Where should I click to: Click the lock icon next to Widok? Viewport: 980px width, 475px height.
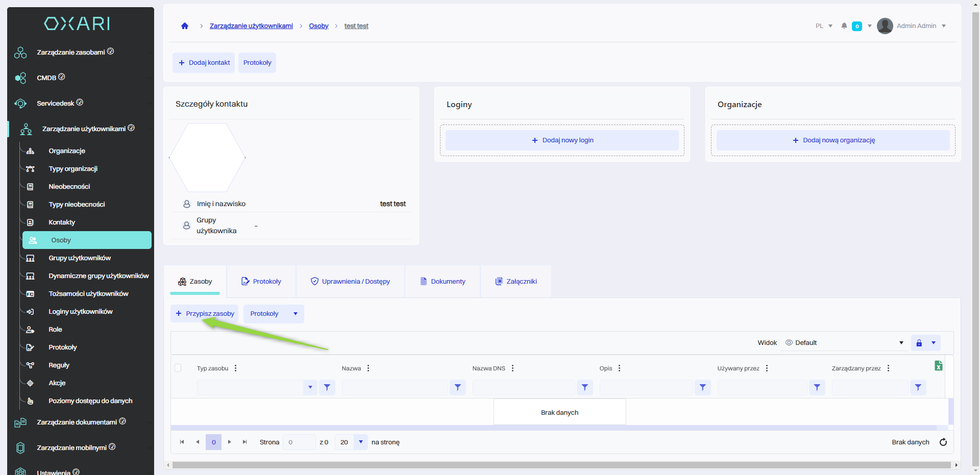[x=919, y=343]
